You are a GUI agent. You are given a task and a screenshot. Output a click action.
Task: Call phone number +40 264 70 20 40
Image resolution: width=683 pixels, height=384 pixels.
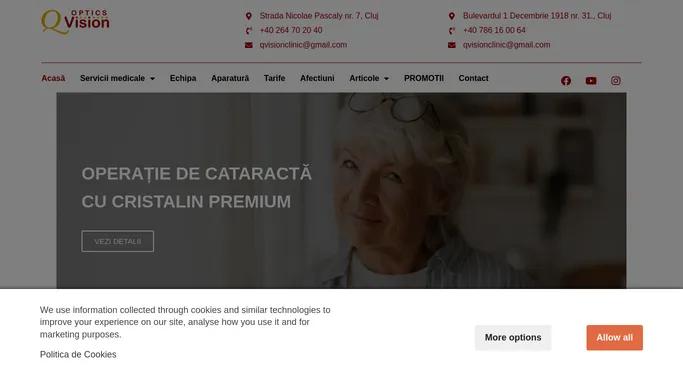click(x=291, y=30)
